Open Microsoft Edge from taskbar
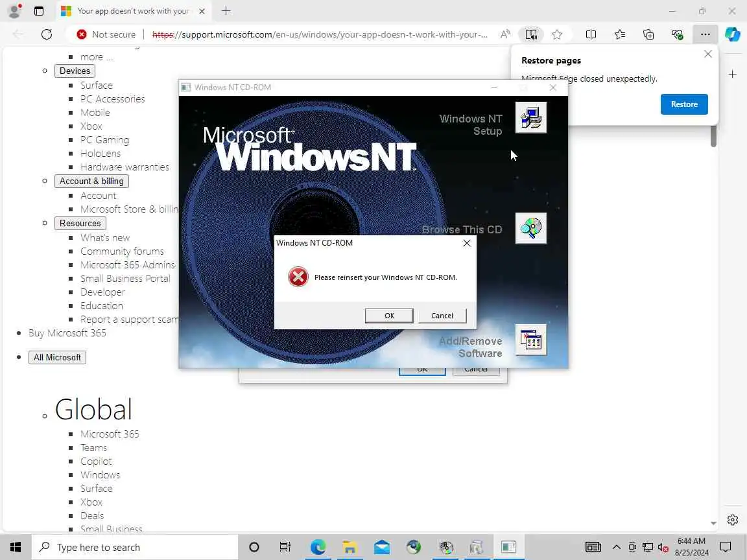The width and height of the screenshot is (747, 560). [318, 547]
